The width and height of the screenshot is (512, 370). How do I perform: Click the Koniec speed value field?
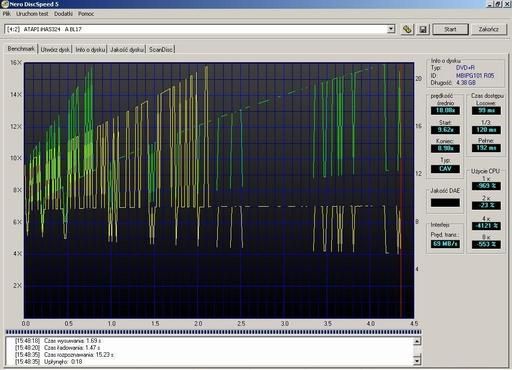tap(445, 148)
